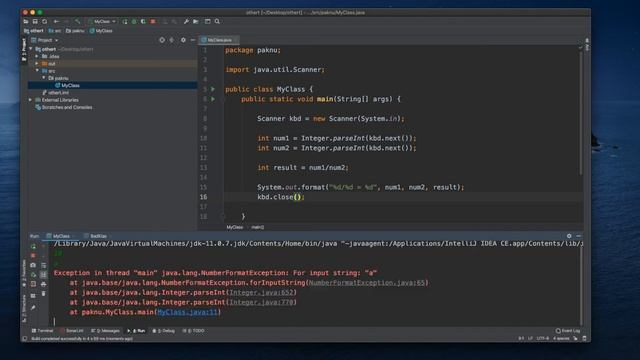This screenshot has width=640, height=360.
Task: Click the Debug bug icon in toolbar
Action: (134, 22)
